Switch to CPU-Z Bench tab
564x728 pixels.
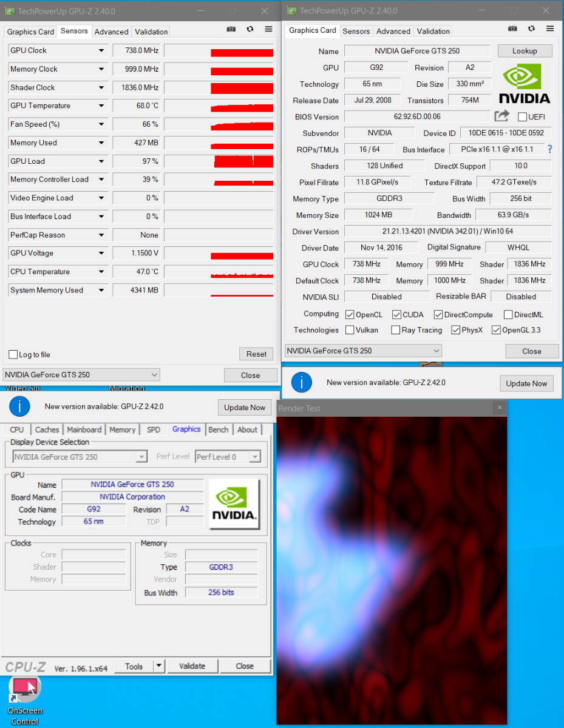coord(219,430)
